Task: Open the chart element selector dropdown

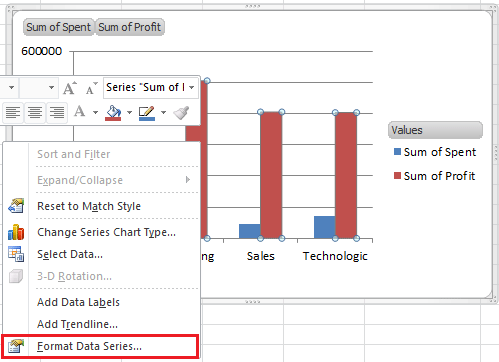Action: coord(192,88)
